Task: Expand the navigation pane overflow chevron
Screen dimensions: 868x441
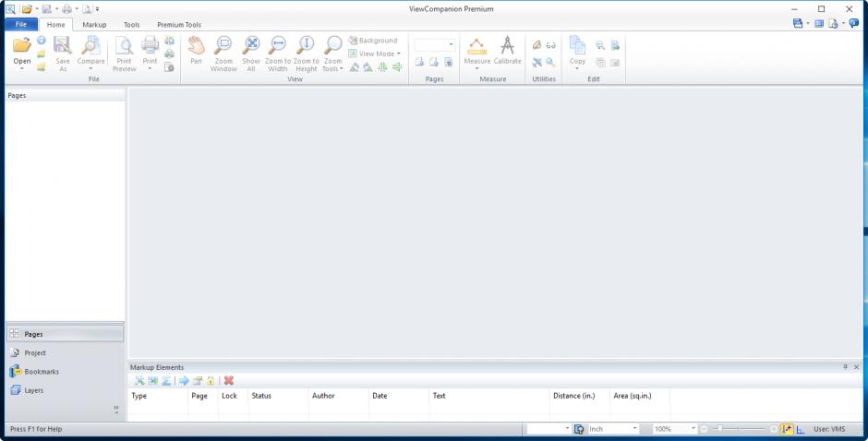Action: click(x=115, y=410)
